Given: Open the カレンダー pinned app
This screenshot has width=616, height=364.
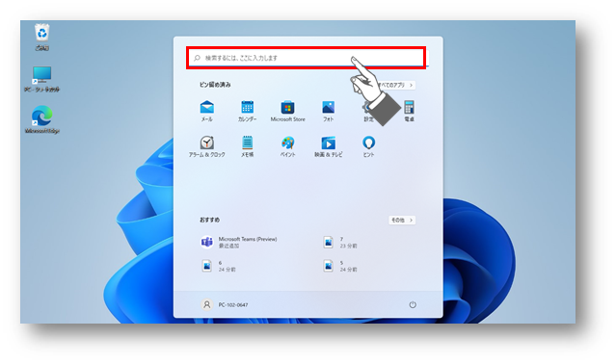Looking at the screenshot, I should click(x=247, y=111).
